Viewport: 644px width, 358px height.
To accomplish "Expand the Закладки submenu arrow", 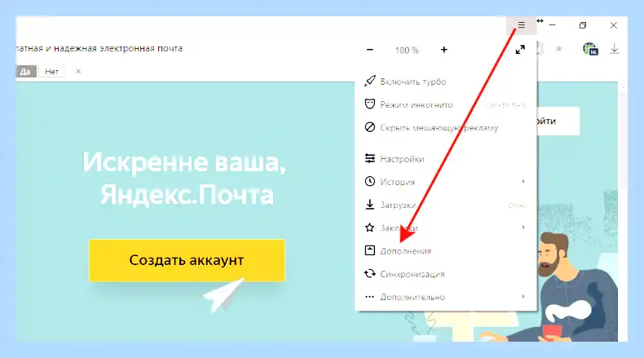I will point(523,228).
